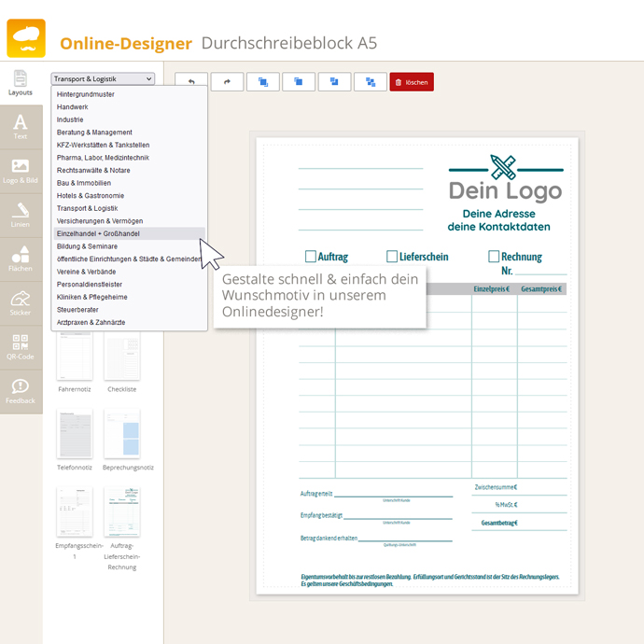
Task: Select Hotels & Gastronomie category option
Action: 91,196
